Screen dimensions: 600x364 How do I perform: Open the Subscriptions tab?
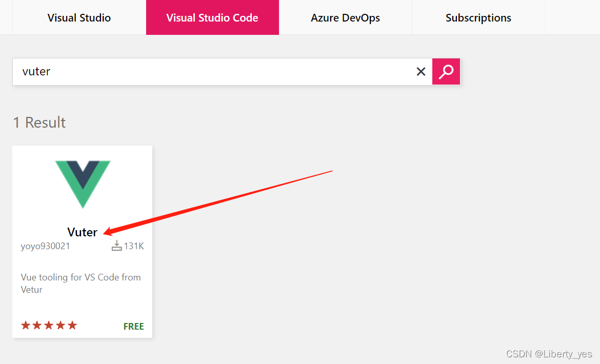[478, 17]
